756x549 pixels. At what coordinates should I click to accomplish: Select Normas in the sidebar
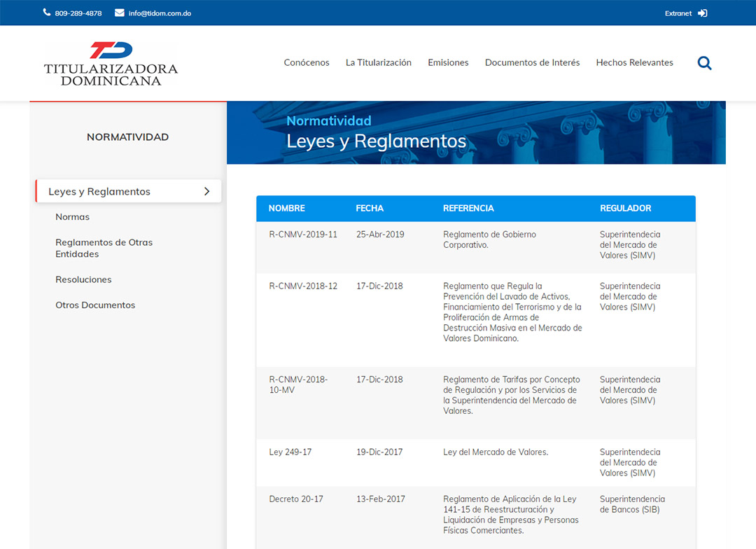(73, 217)
